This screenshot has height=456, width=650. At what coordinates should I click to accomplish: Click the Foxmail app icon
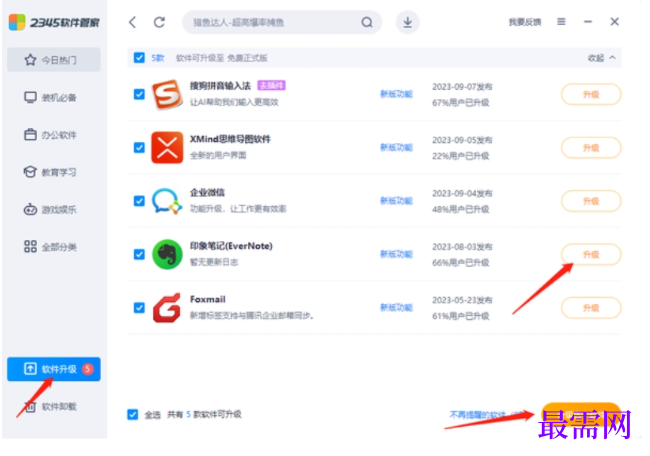point(167,308)
